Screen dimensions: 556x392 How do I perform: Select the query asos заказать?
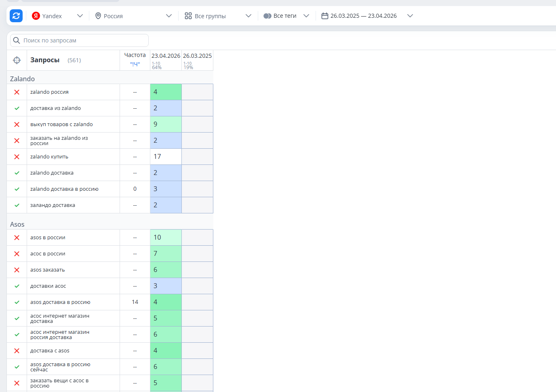tap(48, 270)
